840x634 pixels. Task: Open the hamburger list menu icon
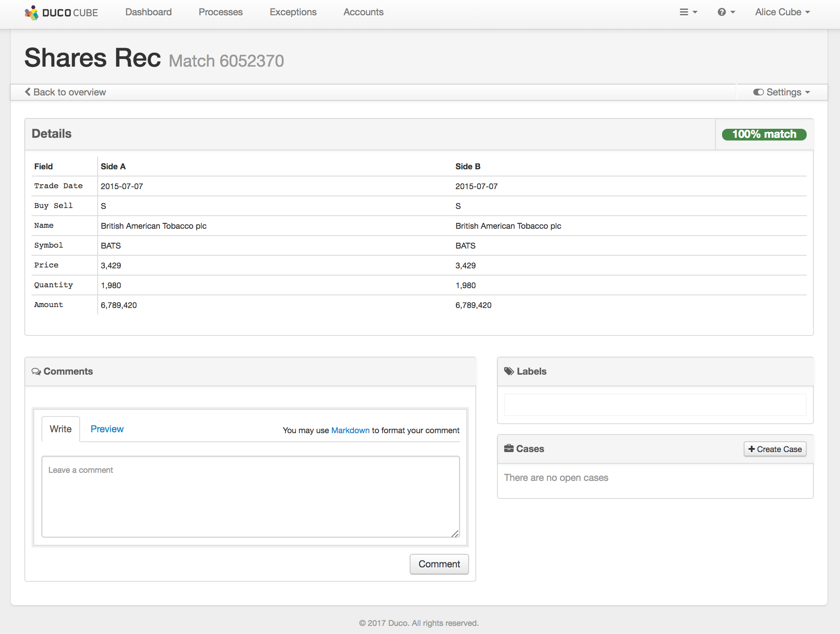pyautogui.click(x=684, y=12)
